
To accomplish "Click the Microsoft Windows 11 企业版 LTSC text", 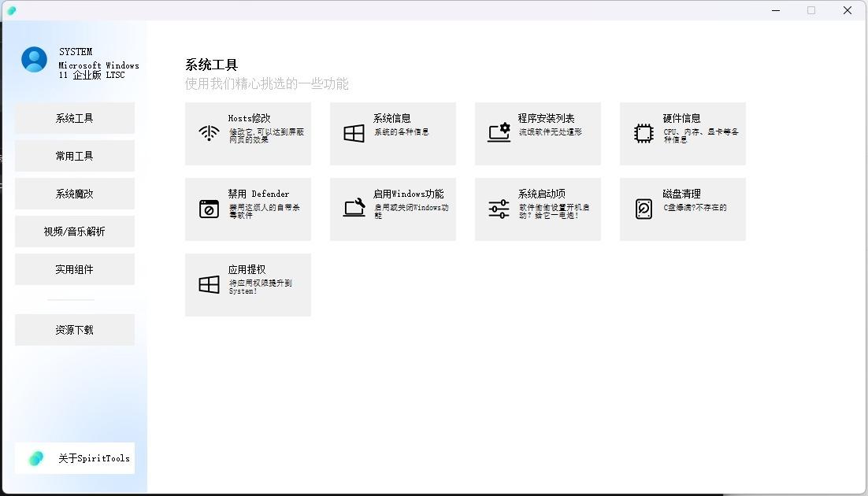I will 99,70.
